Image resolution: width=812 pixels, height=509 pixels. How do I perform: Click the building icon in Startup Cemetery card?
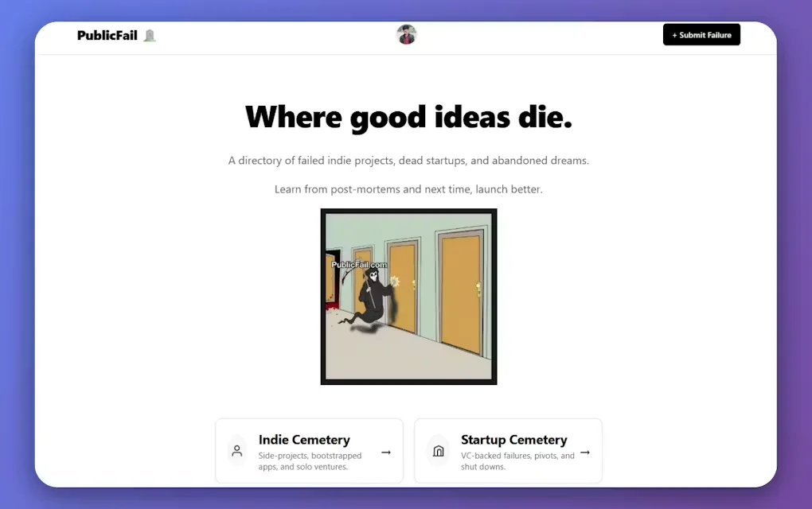tap(438, 451)
